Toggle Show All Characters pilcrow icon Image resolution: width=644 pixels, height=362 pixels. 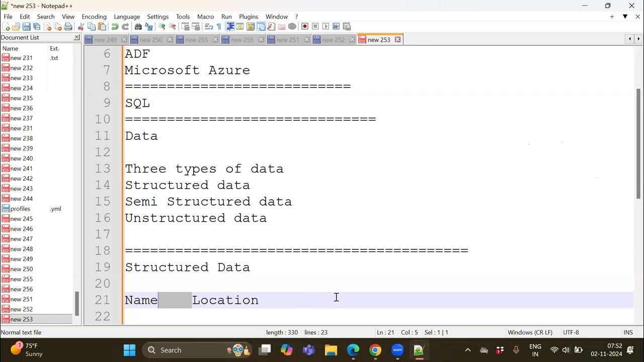point(219,27)
